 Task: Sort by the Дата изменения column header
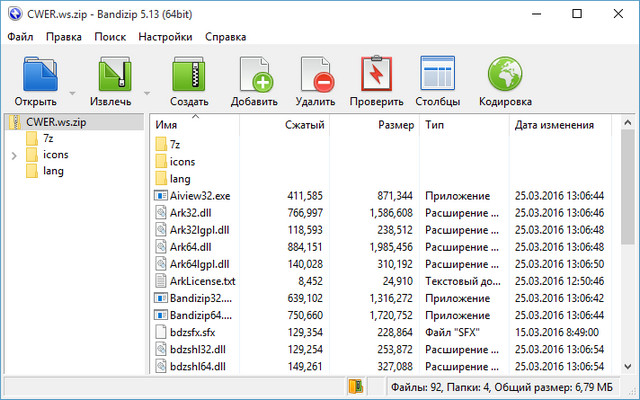553,125
